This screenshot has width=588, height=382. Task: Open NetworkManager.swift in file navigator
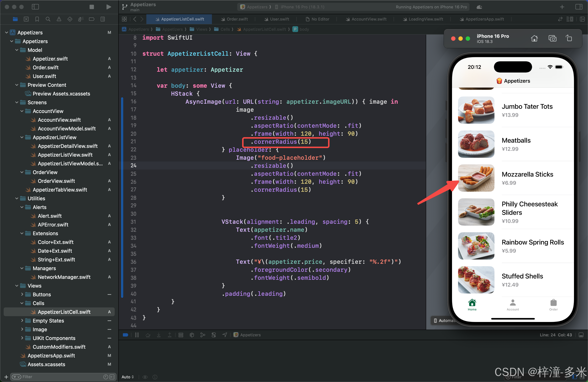(x=64, y=277)
